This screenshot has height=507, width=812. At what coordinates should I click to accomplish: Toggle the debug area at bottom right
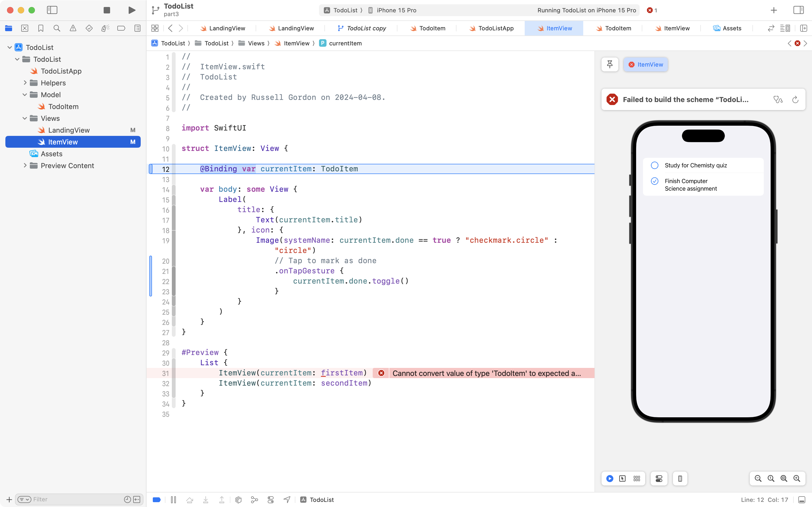(802, 500)
